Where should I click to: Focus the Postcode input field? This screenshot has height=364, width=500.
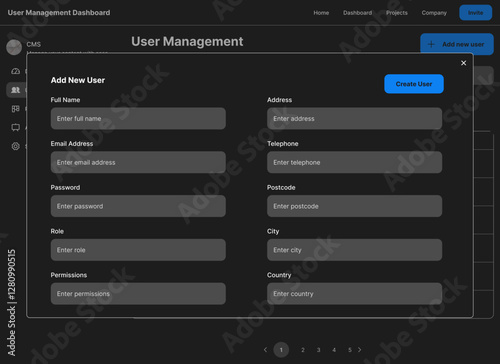pos(354,206)
